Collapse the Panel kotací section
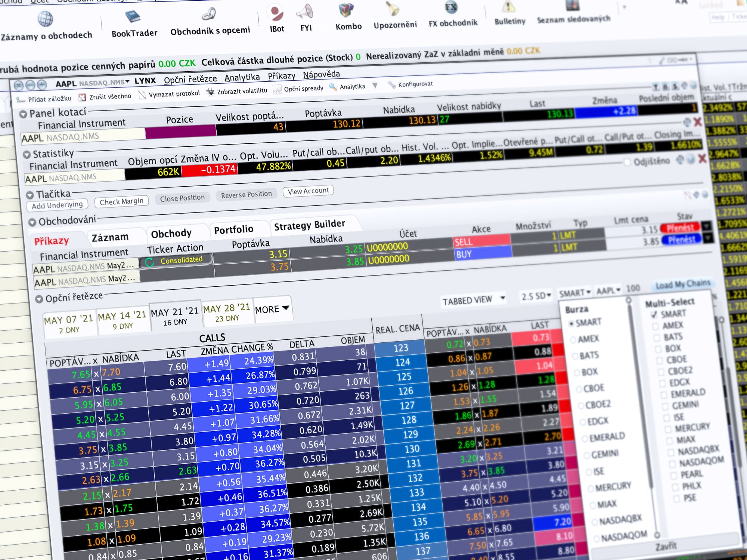 click(23, 114)
